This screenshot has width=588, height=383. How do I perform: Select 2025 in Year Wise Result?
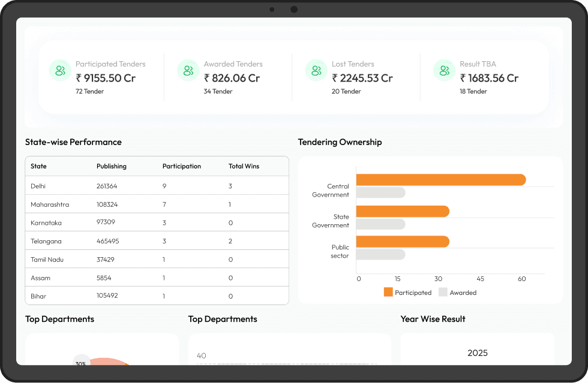coord(477,353)
